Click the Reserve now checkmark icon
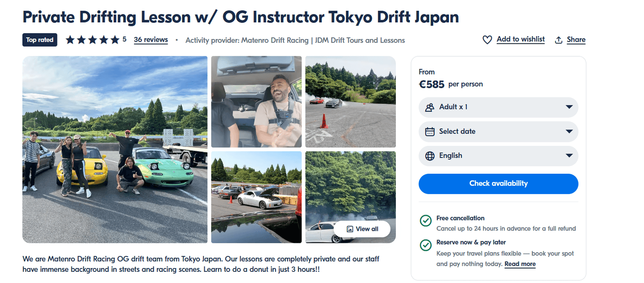The height and width of the screenshot is (283, 644). point(425,245)
